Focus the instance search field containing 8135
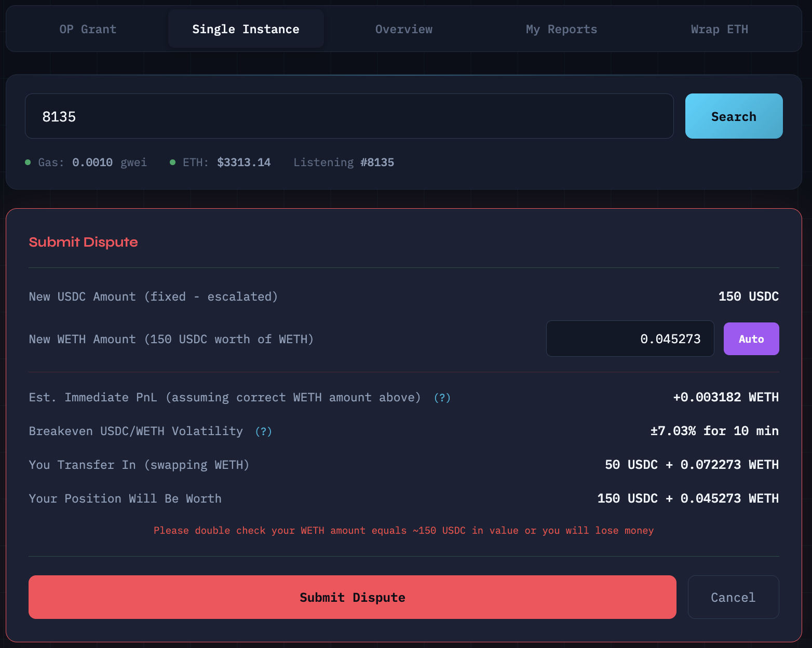The height and width of the screenshot is (648, 812). (x=349, y=116)
